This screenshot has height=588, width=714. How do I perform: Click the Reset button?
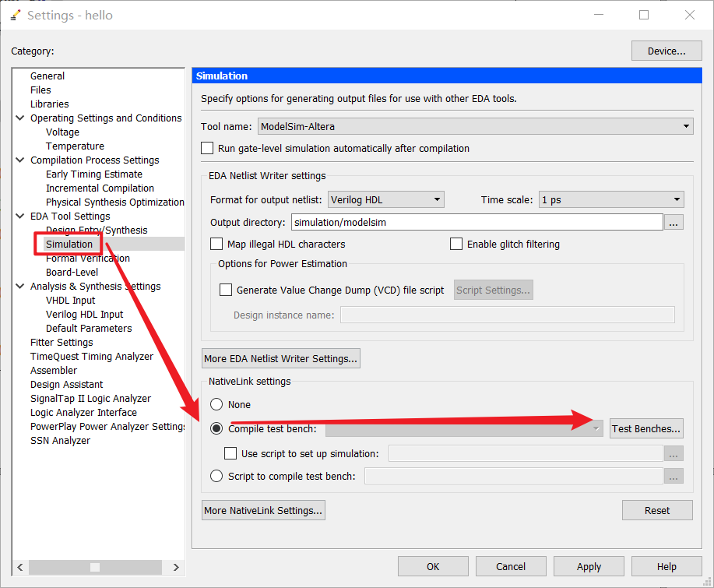point(657,511)
